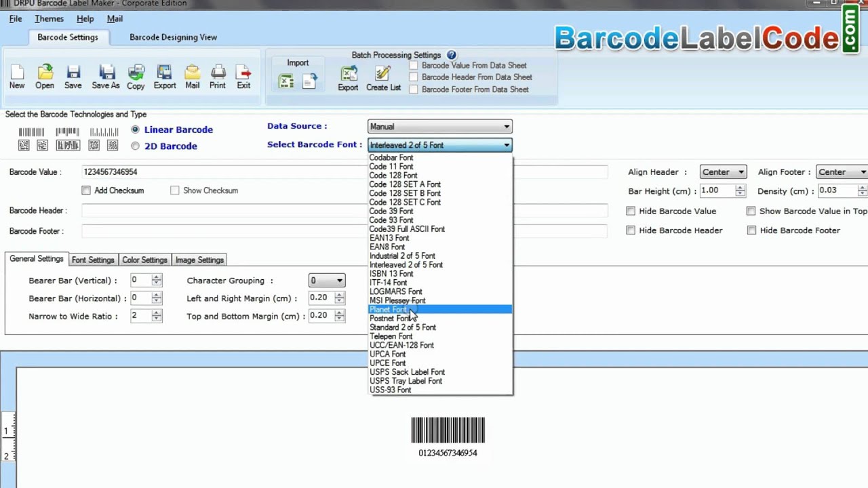Choose USPS Tray Label Font option
Screen dimensions: 868x488
(440, 381)
